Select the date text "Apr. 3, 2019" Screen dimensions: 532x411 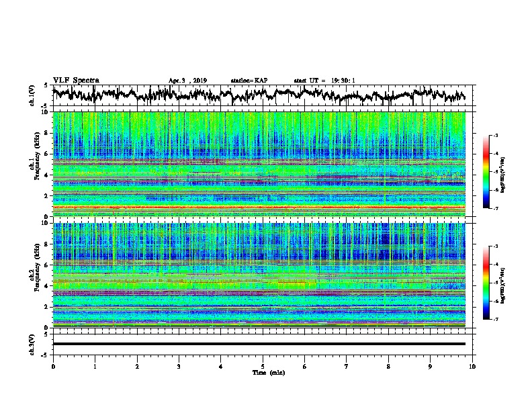[x=187, y=81]
